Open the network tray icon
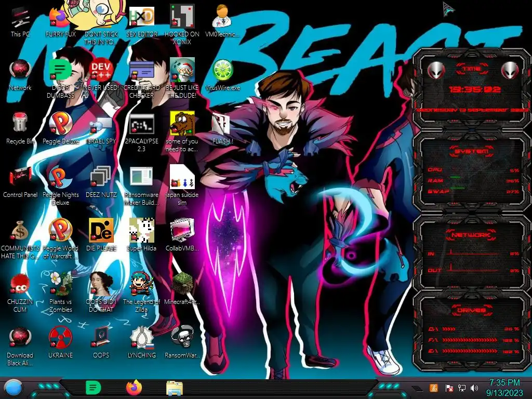This screenshot has width=532, height=399. [x=462, y=388]
